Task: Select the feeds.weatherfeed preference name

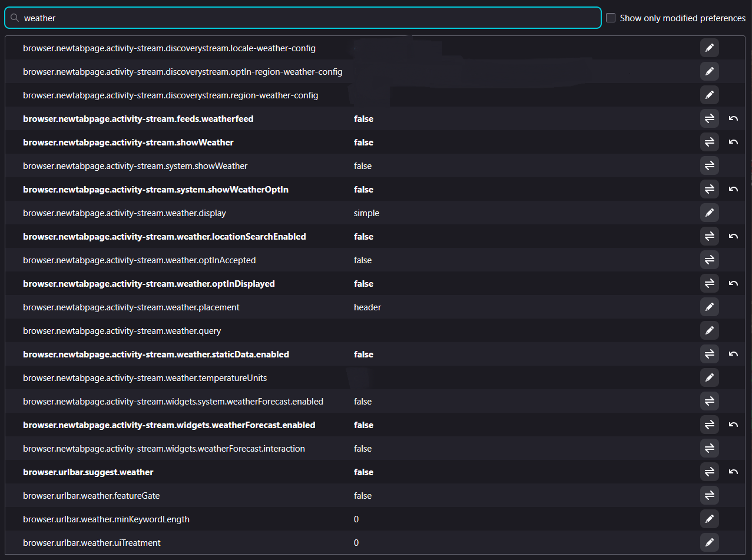Action: point(138,119)
